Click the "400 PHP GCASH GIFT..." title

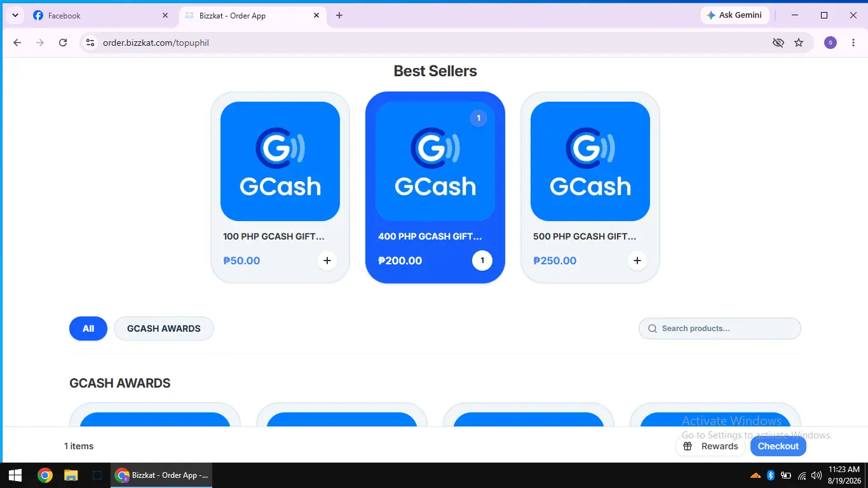(430, 236)
